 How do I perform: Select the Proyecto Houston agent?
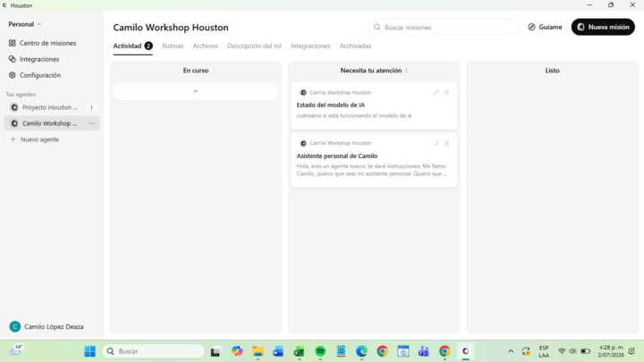click(52, 107)
